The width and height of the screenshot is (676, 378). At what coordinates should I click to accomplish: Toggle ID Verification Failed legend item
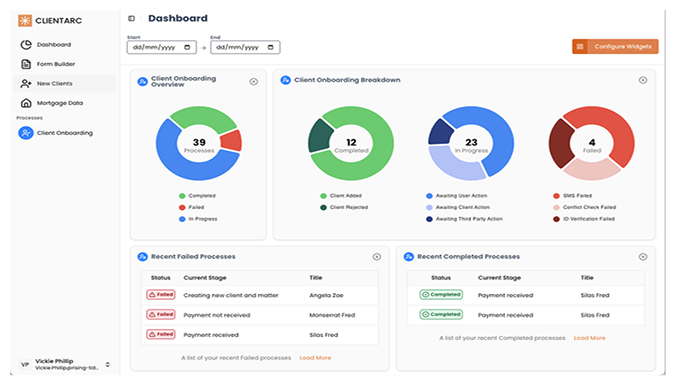tap(584, 219)
